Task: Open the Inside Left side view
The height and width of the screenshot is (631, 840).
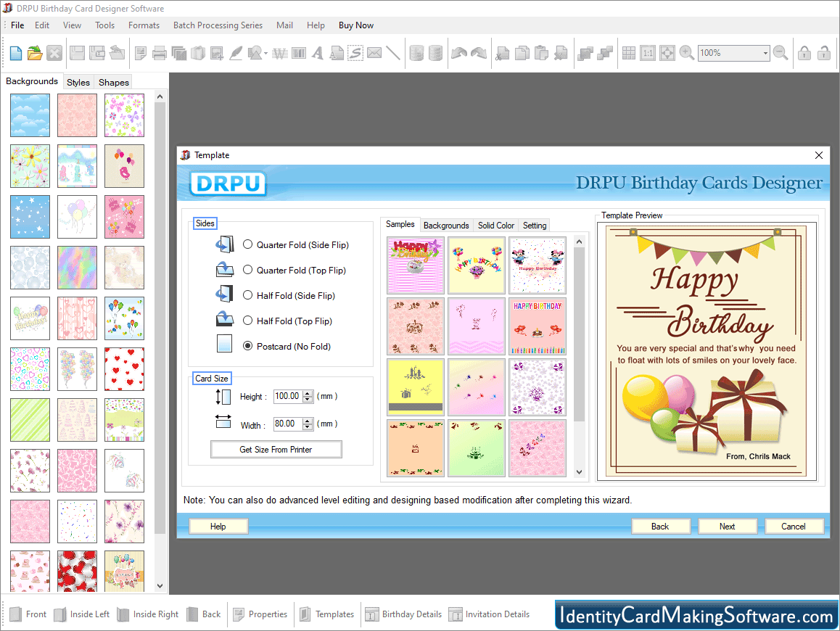Action: pos(82,614)
